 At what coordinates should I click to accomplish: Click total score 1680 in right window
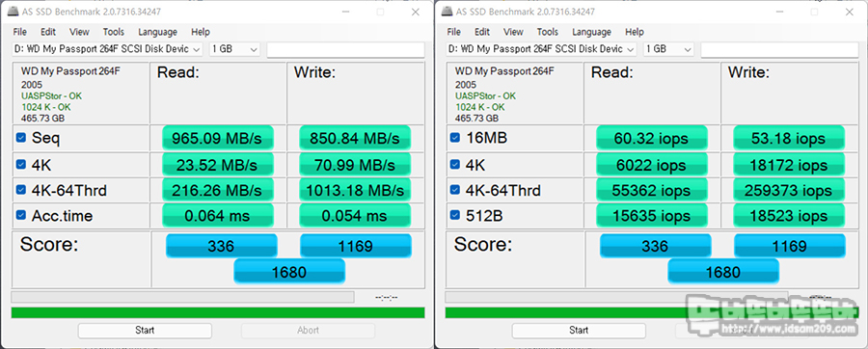pos(723,271)
